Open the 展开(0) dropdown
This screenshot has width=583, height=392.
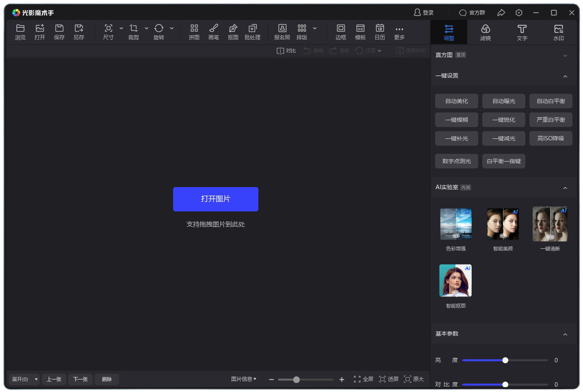pos(24,379)
